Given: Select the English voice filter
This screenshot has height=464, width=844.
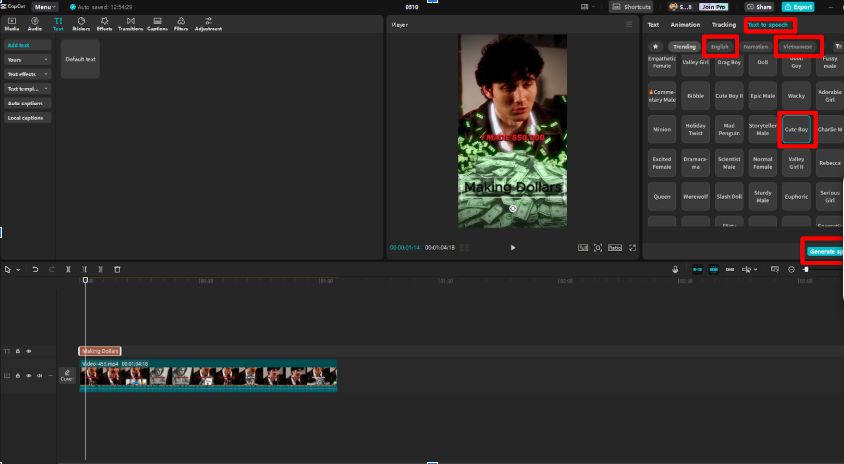Looking at the screenshot, I should pos(720,47).
